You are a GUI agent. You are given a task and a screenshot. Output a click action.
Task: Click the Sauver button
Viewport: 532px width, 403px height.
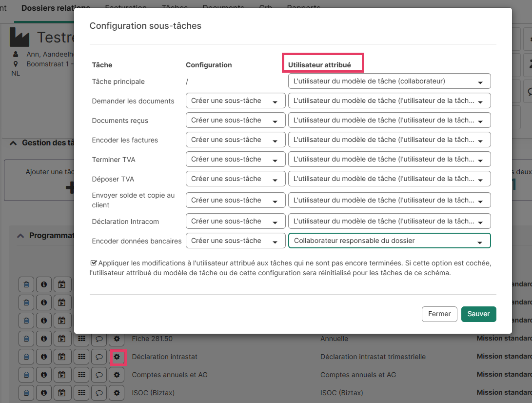pos(478,314)
